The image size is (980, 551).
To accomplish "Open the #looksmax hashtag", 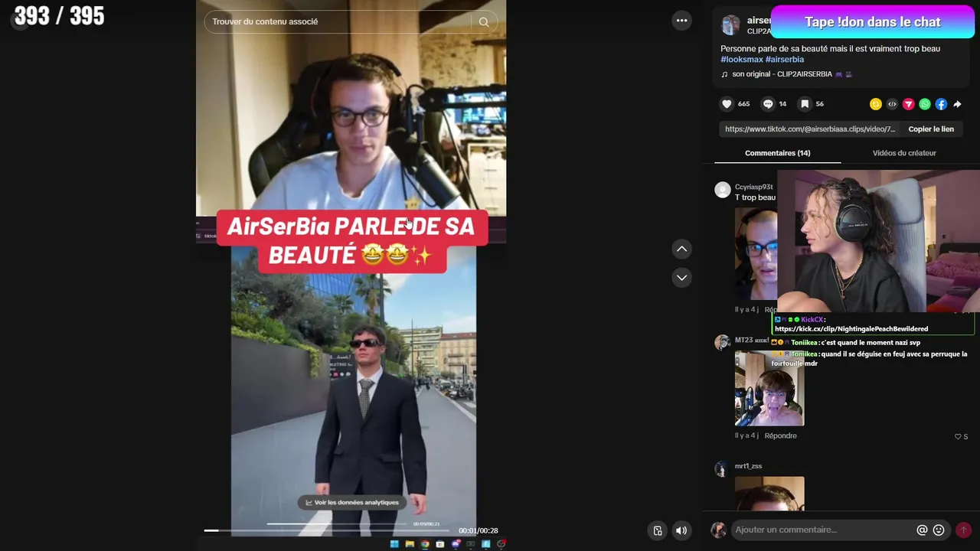I will coord(742,60).
